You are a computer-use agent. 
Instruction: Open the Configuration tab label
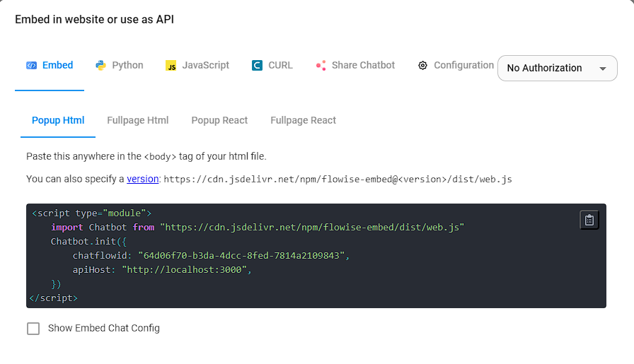click(463, 65)
